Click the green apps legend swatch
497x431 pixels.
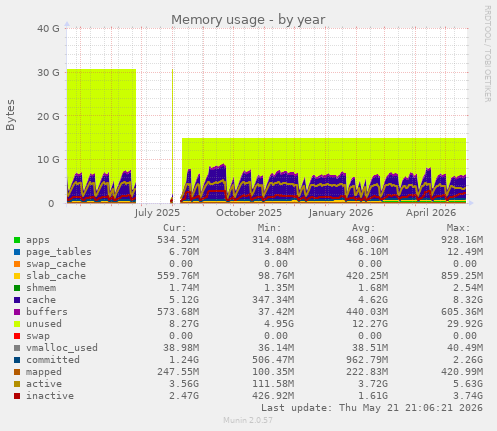(x=17, y=240)
